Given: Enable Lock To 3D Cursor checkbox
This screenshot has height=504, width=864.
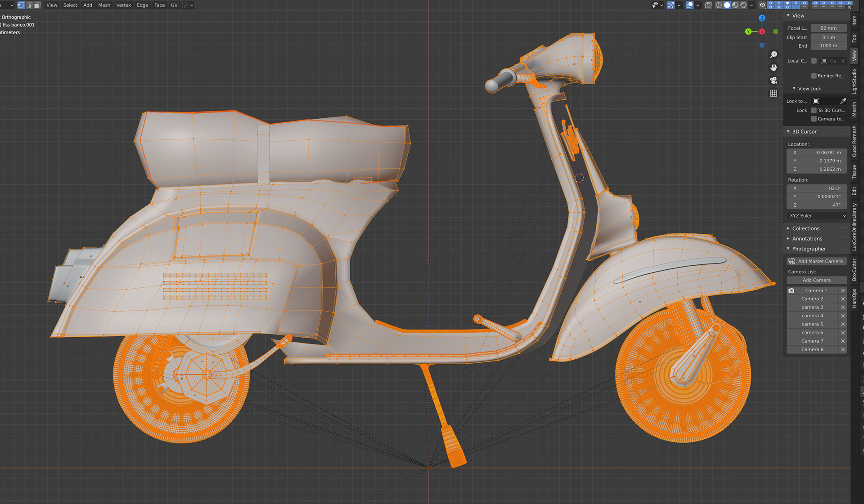Looking at the screenshot, I should (814, 111).
